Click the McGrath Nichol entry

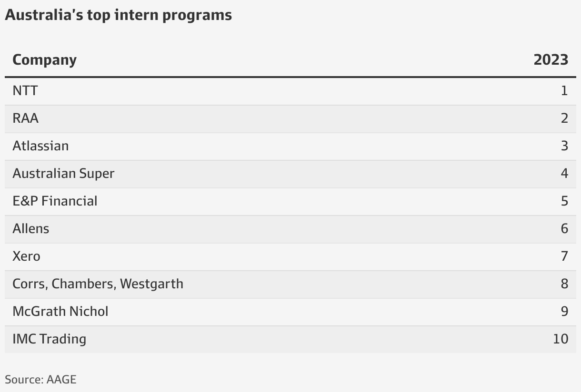coord(60,311)
